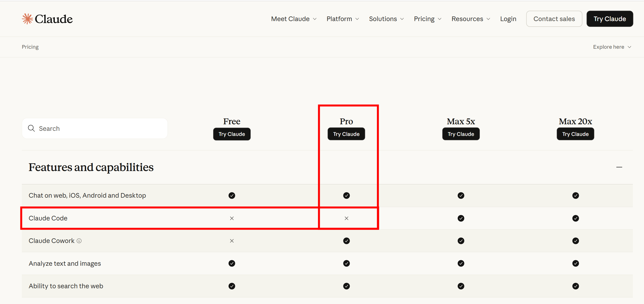Click Pro checkmark for Ability to search the web
Image resolution: width=644 pixels, height=304 pixels.
(346, 286)
